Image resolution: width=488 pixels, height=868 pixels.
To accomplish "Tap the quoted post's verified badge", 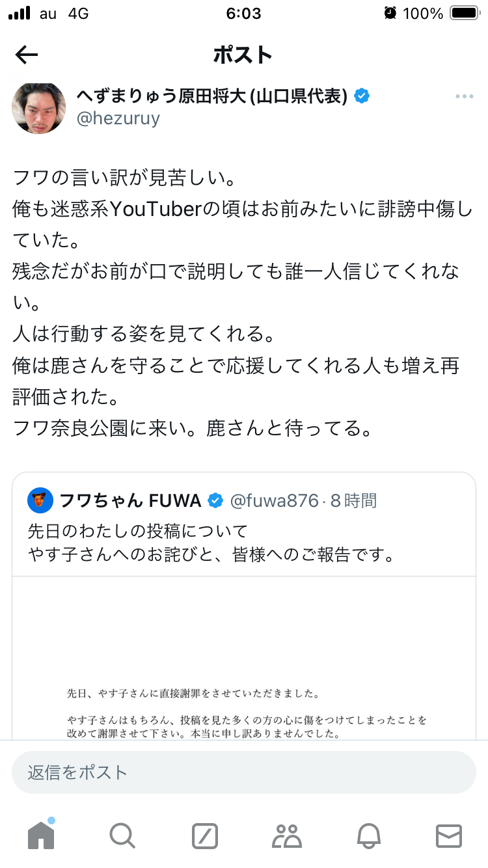I will [x=215, y=500].
